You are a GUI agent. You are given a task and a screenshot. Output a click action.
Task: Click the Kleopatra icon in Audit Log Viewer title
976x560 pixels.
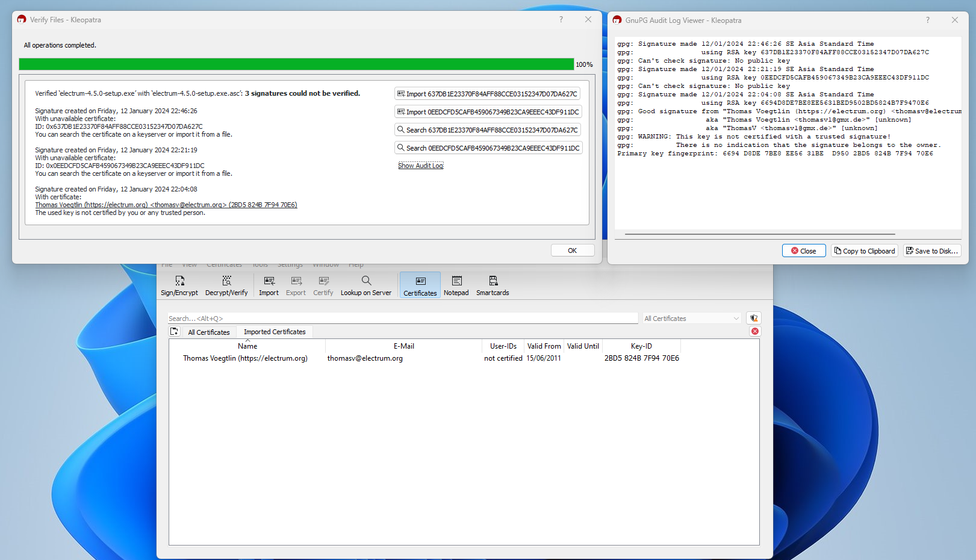617,20
